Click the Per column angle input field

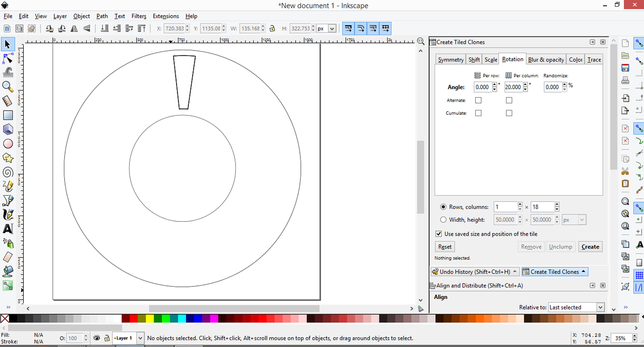click(513, 87)
